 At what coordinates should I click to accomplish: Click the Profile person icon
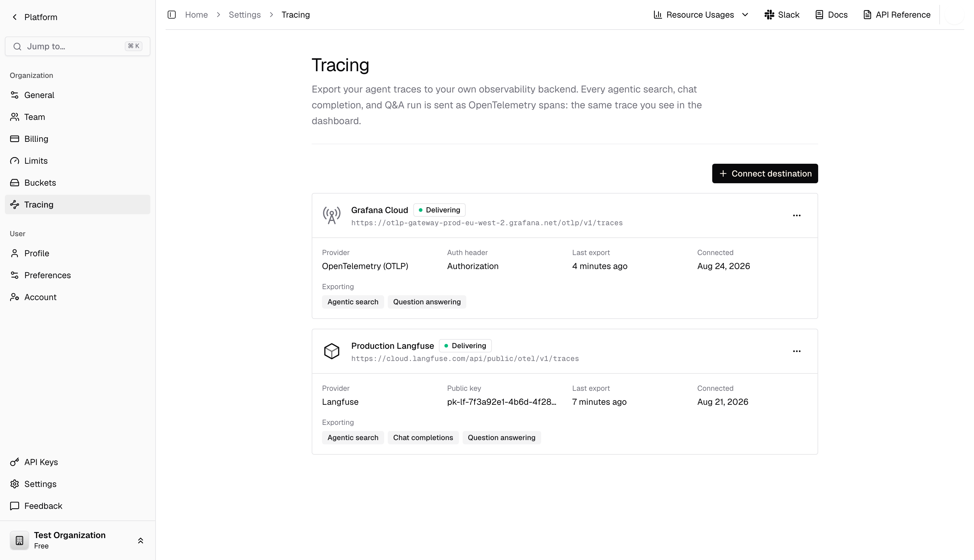[15, 253]
